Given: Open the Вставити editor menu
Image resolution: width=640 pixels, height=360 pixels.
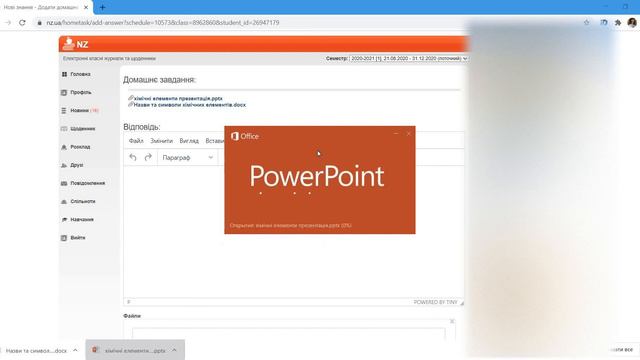Looking at the screenshot, I should click(x=215, y=141).
